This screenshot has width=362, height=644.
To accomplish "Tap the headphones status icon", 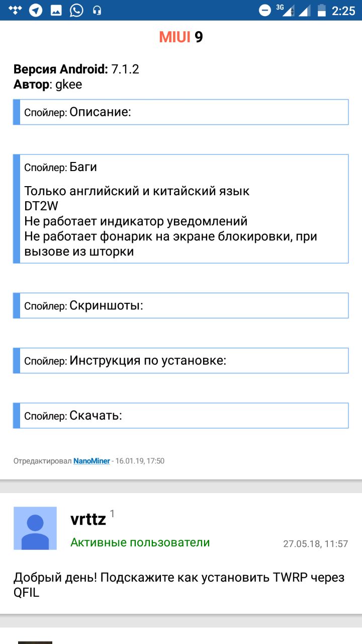I will [97, 11].
